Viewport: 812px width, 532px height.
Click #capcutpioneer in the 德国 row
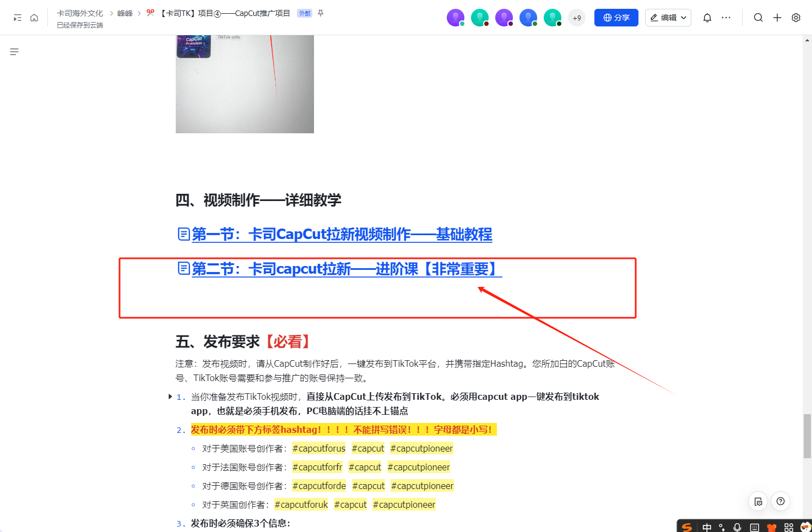pos(423,486)
